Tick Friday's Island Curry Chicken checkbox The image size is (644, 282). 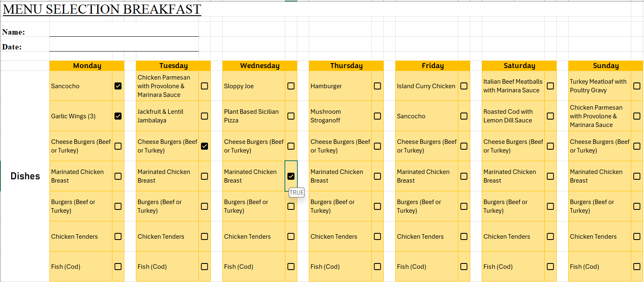pos(464,86)
